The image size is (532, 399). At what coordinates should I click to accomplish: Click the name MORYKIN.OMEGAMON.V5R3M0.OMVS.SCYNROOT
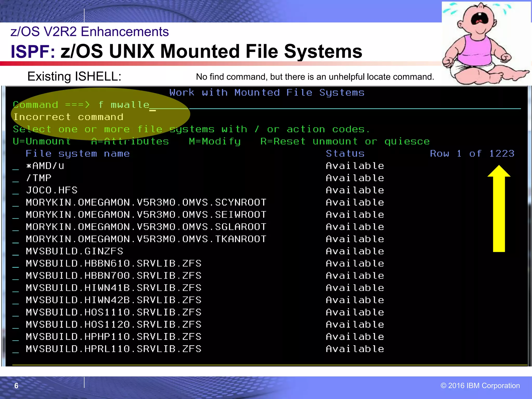point(146,202)
